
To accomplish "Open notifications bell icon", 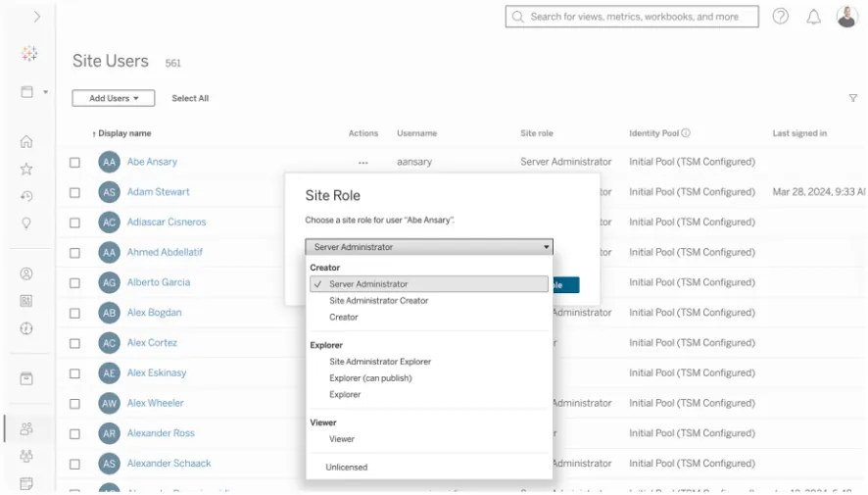I will (813, 17).
